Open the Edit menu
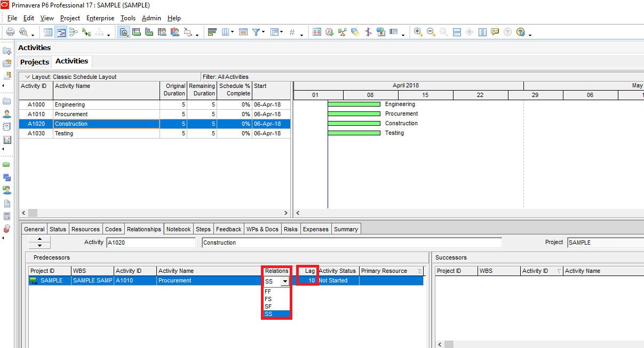The height and width of the screenshot is (348, 644). pyautogui.click(x=29, y=18)
